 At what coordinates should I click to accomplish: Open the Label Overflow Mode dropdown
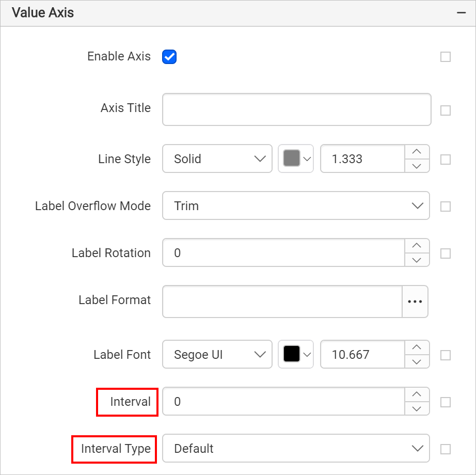tap(296, 205)
